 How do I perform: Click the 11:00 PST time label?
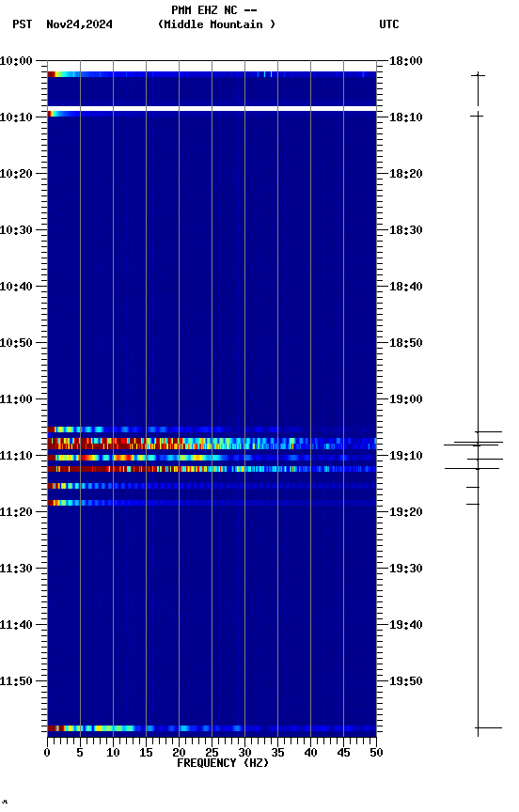tap(16, 399)
